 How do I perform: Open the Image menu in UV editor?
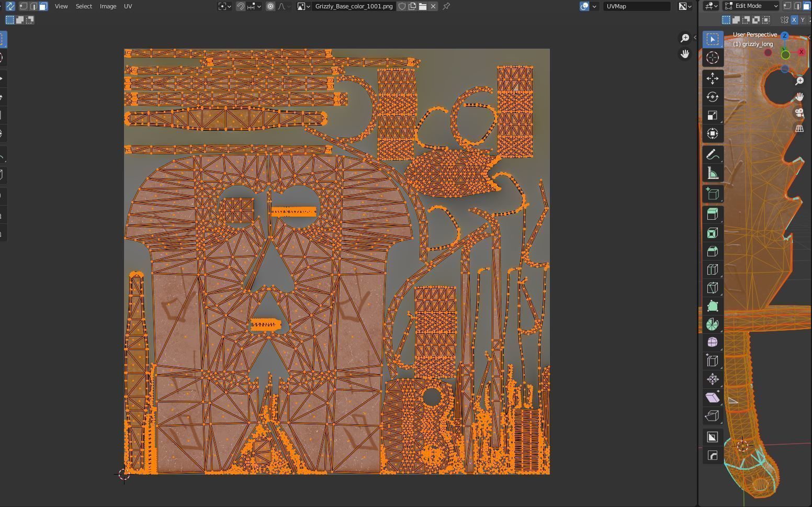[108, 6]
